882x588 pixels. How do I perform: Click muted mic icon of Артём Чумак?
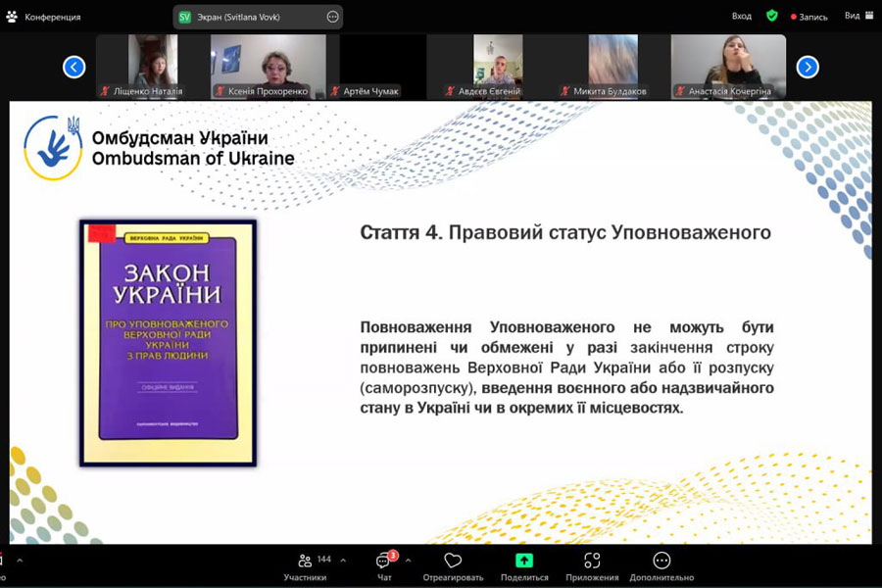pyautogui.click(x=335, y=90)
